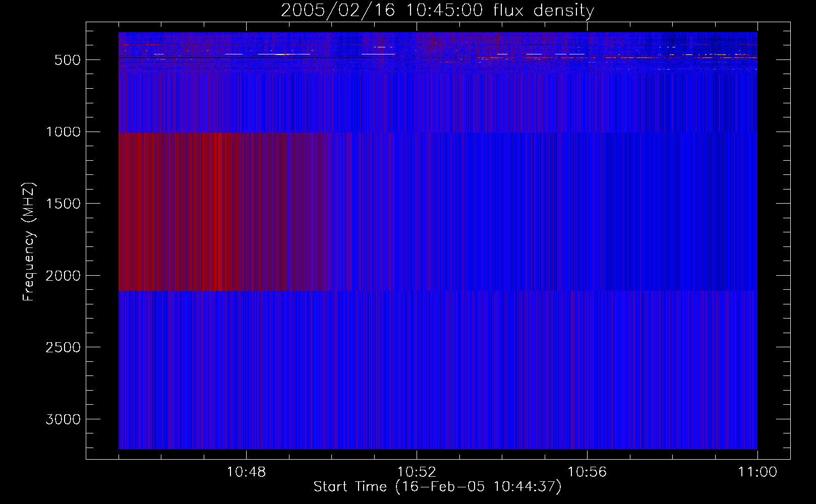Click the 2500 frequency tick label
The height and width of the screenshot is (504, 816).
63,348
